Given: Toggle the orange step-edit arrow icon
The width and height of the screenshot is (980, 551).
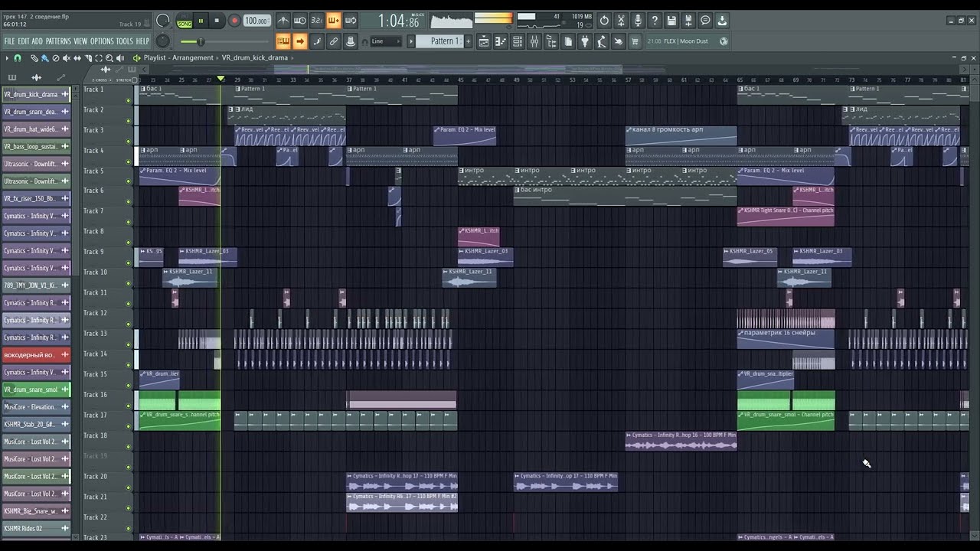Looking at the screenshot, I should tap(300, 41).
